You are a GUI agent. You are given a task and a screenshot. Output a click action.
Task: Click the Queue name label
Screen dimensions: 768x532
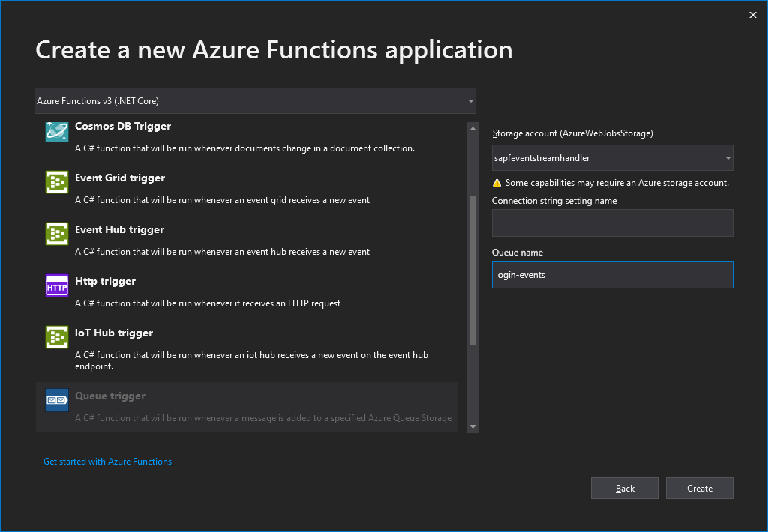tap(517, 253)
